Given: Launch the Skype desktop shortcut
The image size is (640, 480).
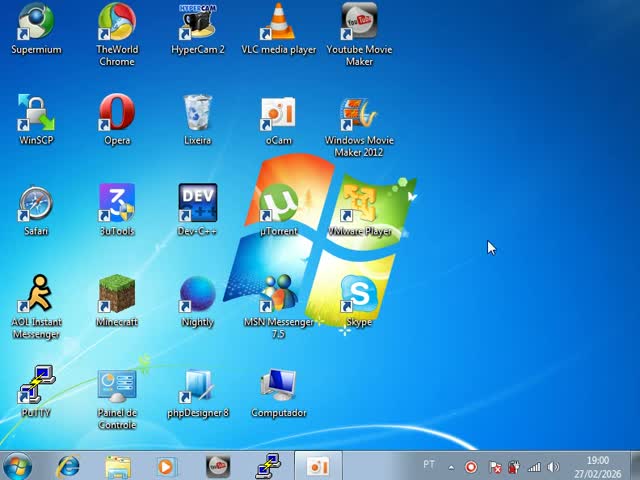Looking at the screenshot, I should 359,296.
